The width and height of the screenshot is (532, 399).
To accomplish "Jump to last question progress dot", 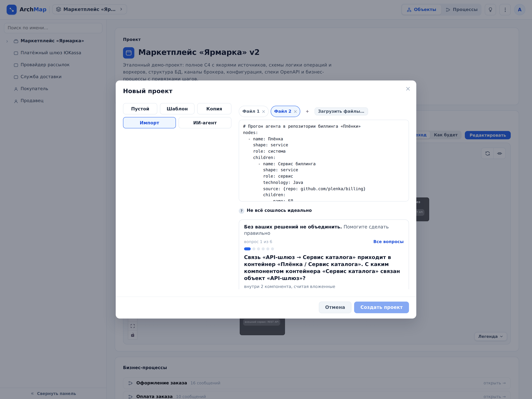I will pyautogui.click(x=272, y=249).
